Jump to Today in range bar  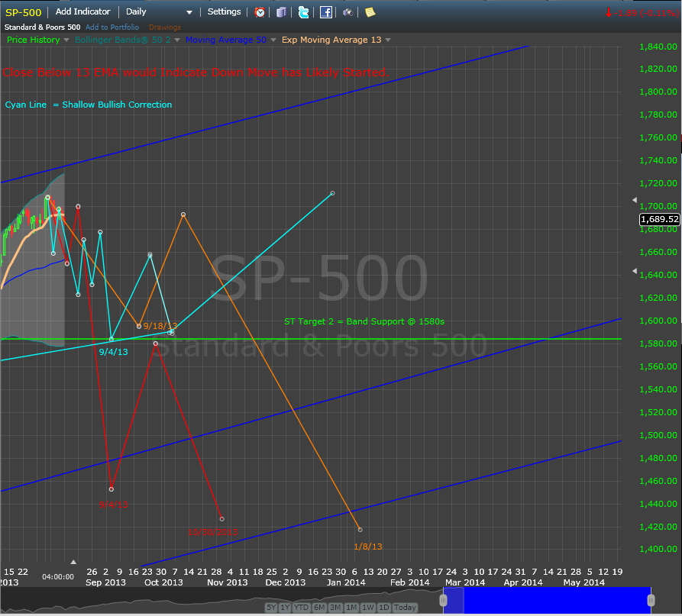coord(405,608)
